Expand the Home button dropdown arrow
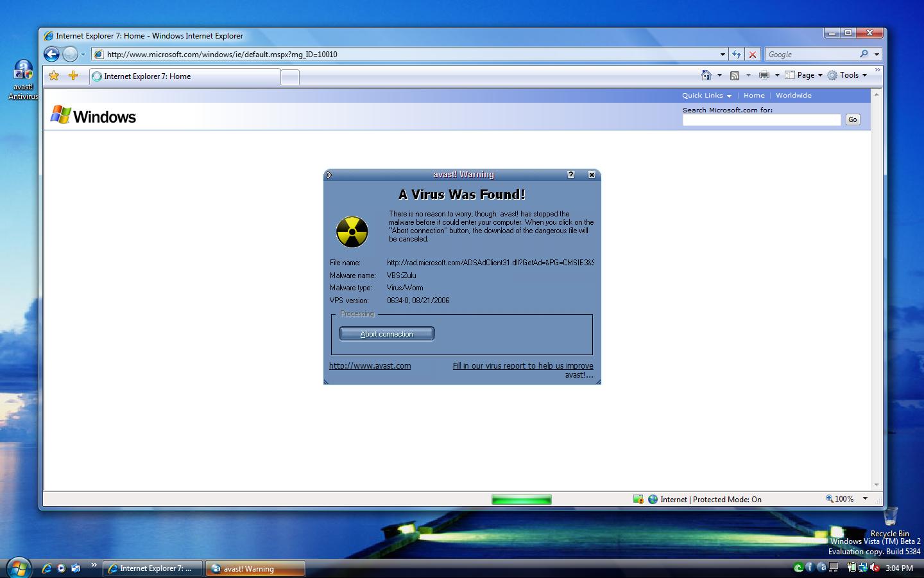This screenshot has height=578, width=924. (x=719, y=75)
